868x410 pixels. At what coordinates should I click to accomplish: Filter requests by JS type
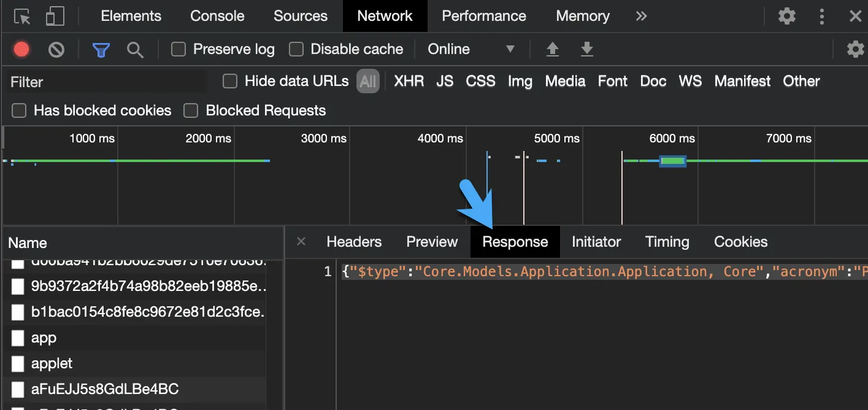point(445,81)
